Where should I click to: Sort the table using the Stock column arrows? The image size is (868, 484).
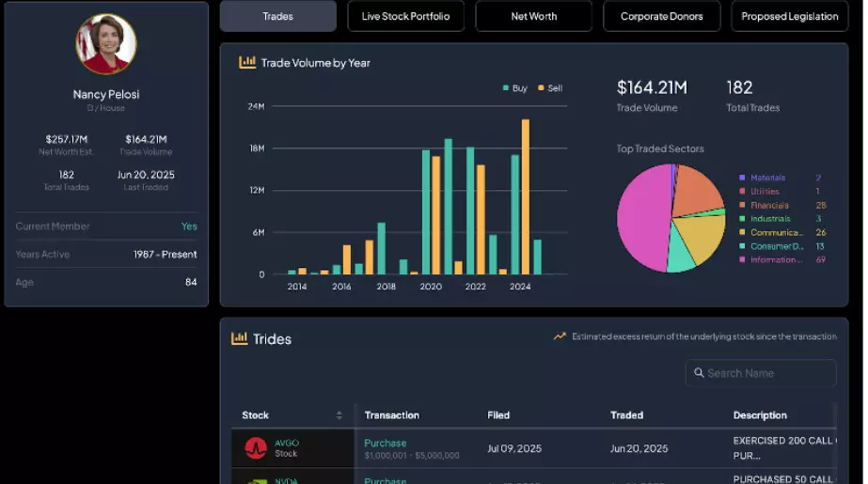click(339, 415)
